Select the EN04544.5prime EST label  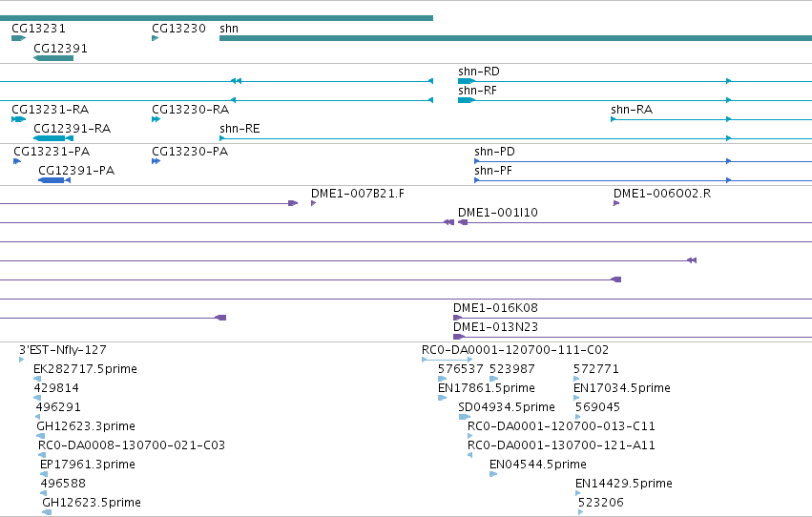coord(537,465)
